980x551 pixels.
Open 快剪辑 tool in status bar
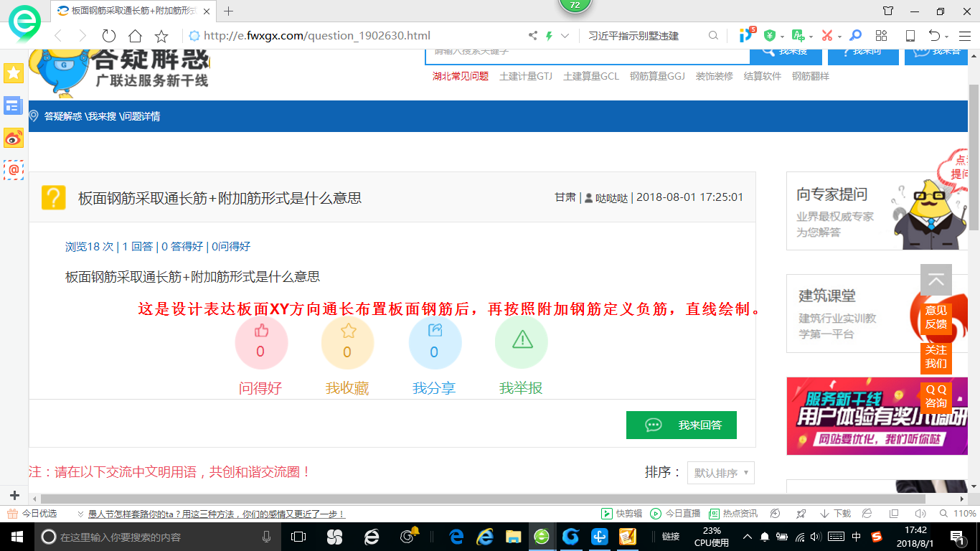[x=621, y=514]
